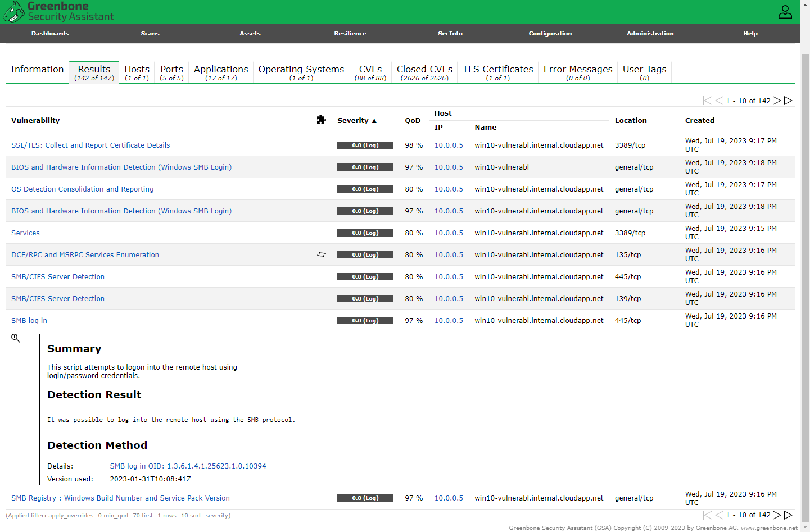
Task: Sort by the QoD column header
Action: tap(413, 120)
